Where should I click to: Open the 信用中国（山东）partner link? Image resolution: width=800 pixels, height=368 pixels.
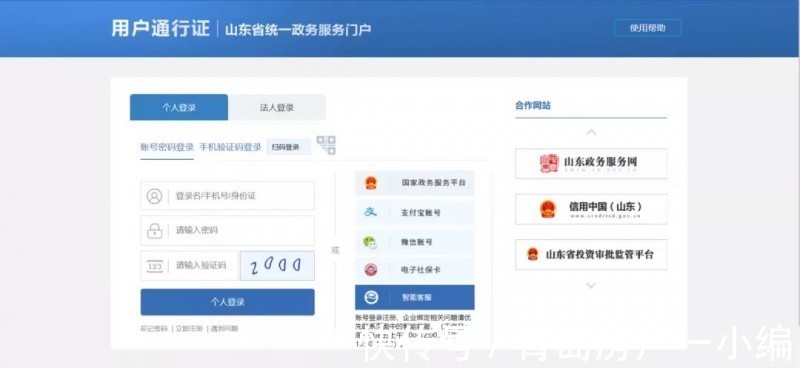pos(591,209)
